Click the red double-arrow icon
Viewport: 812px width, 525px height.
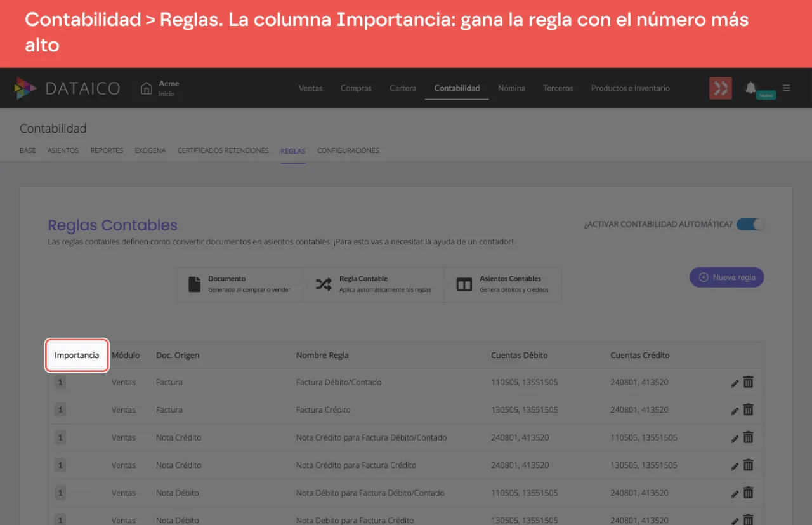[721, 88]
